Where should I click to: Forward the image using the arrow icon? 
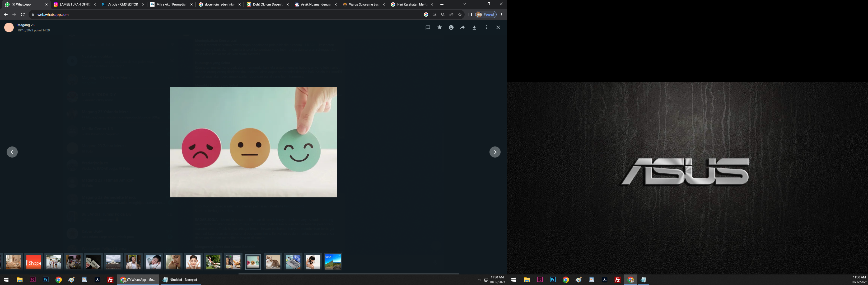point(462,28)
